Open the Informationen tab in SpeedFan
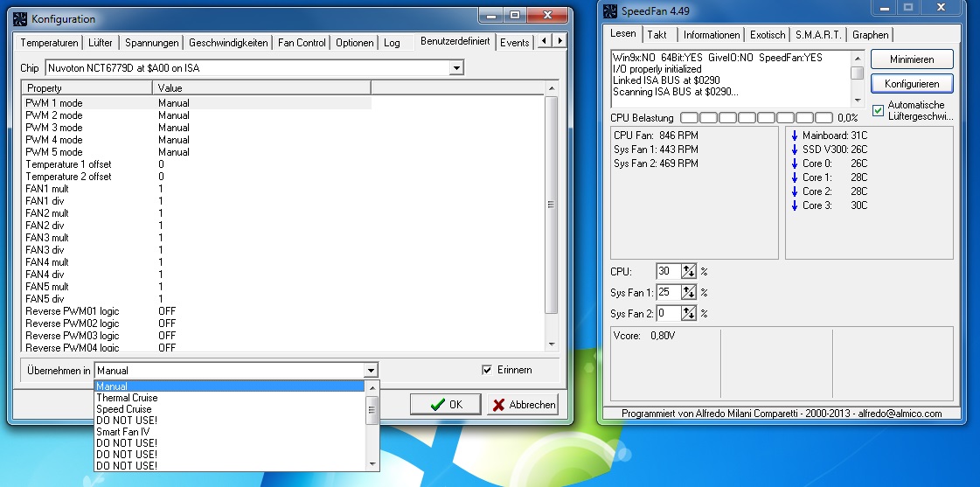980x487 pixels. tap(712, 35)
